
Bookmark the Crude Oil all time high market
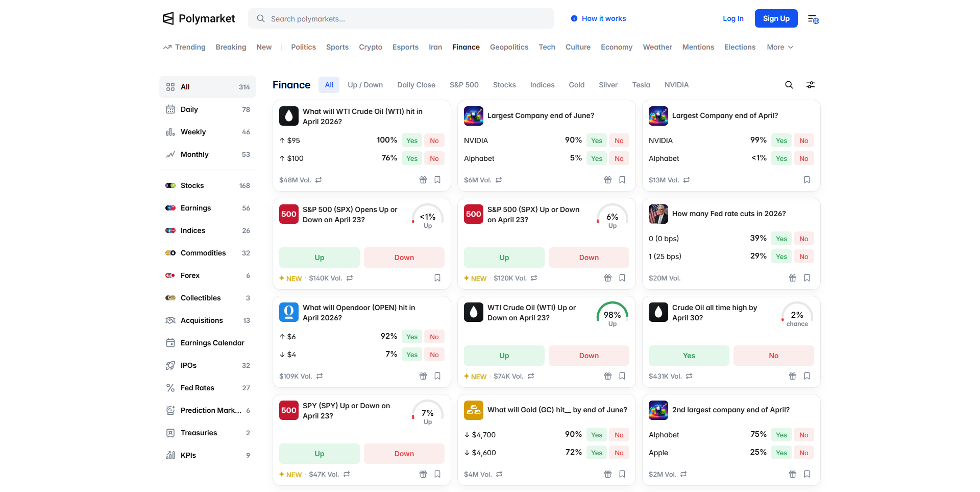tap(806, 376)
